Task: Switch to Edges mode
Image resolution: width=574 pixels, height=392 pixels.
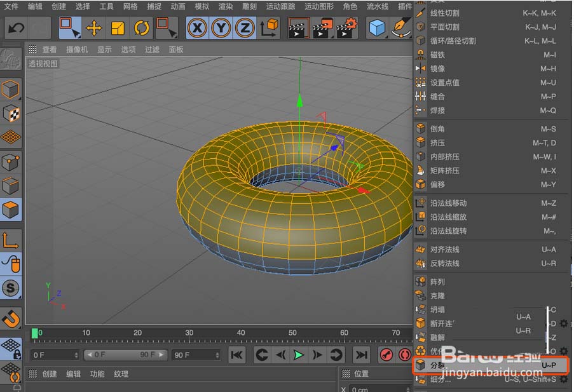Action: (11, 186)
